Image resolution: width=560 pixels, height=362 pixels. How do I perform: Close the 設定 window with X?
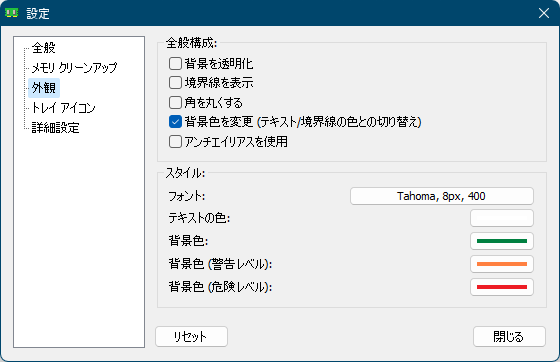[x=544, y=13]
